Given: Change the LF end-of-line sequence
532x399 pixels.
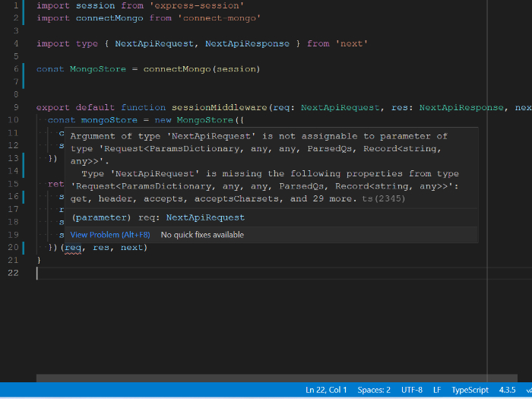Looking at the screenshot, I should 437,390.
